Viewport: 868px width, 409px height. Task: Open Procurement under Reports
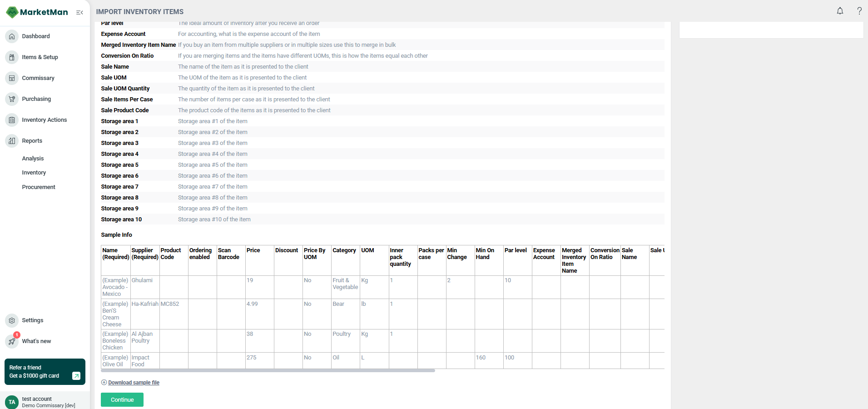[x=39, y=187]
